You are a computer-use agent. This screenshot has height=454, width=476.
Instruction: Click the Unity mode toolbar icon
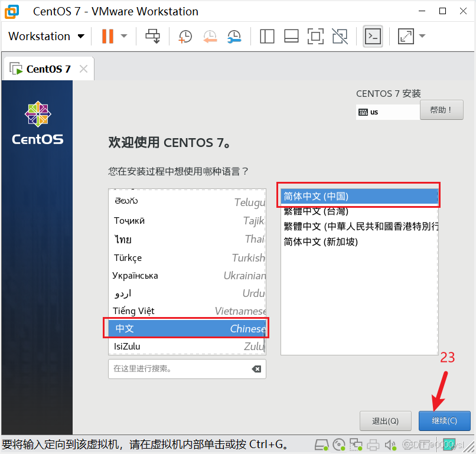point(340,36)
